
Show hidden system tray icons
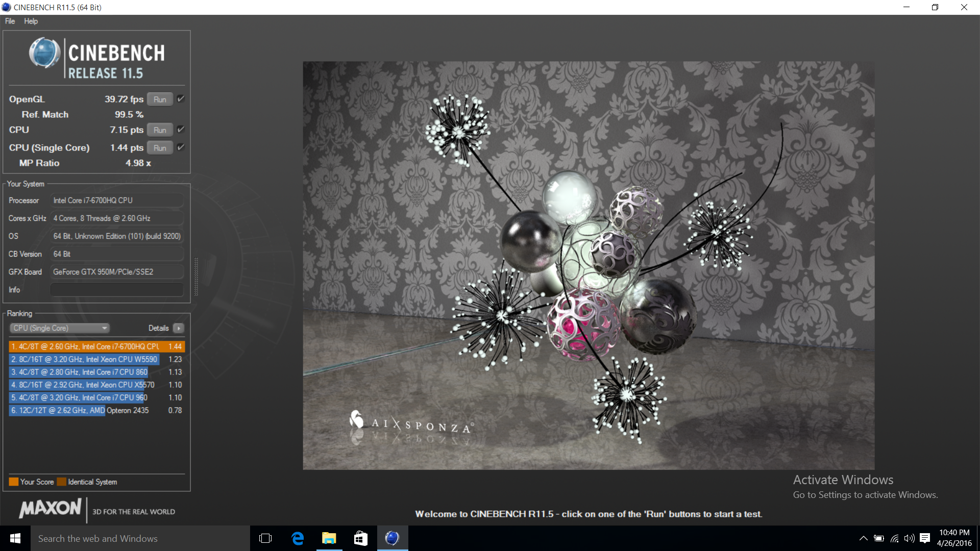click(863, 538)
